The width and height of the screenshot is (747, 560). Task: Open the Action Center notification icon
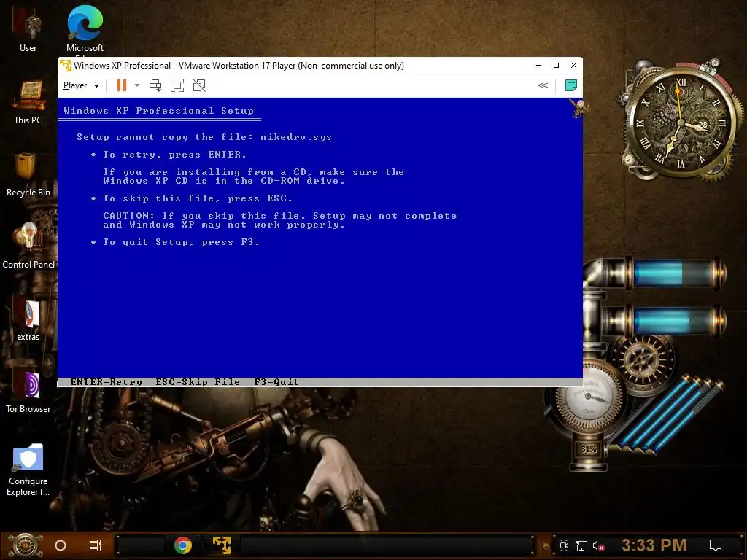716,545
